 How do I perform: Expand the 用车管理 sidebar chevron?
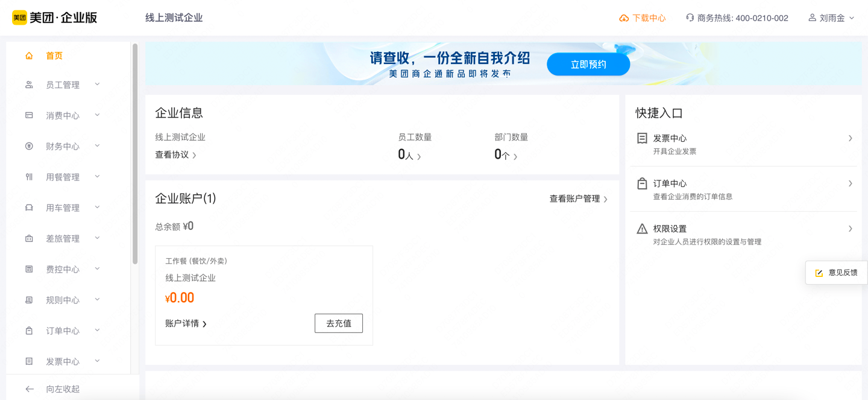pos(97,207)
